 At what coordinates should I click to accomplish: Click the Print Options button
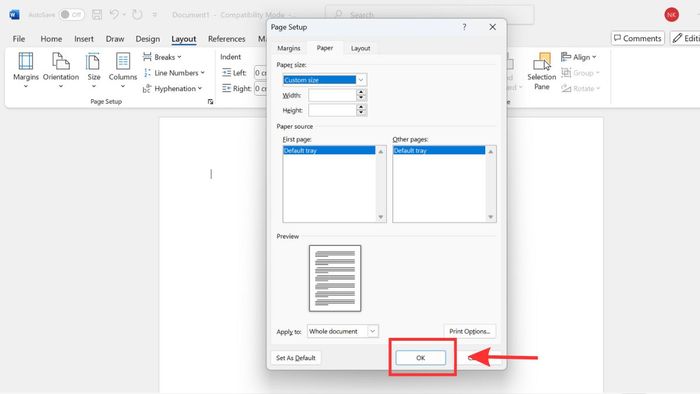pos(470,331)
